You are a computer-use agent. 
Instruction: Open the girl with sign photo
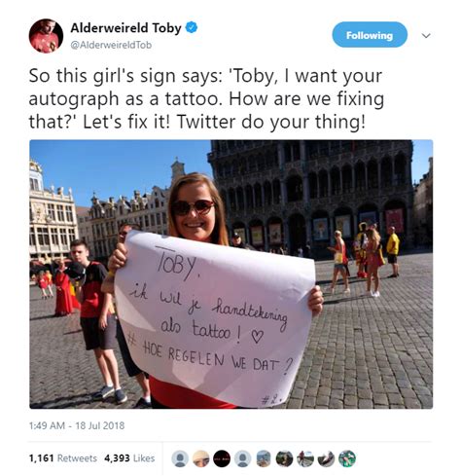pos(231,275)
